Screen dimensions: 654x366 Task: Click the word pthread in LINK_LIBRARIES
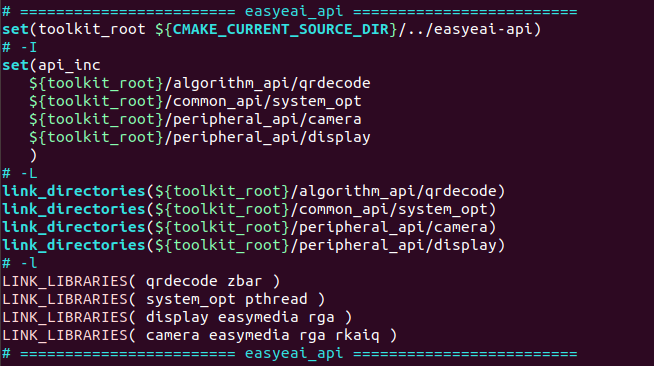[276, 299]
